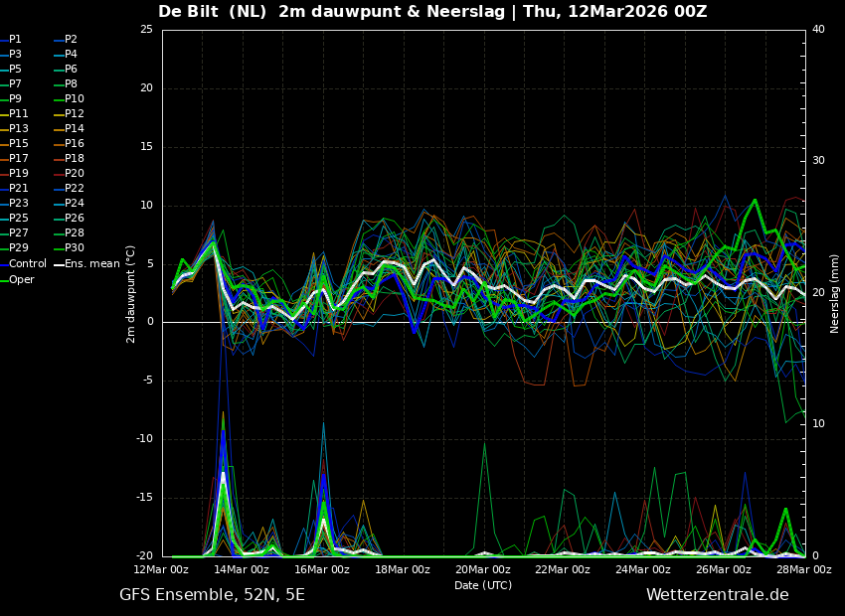Click the Wetterzentrale.de text

pyautogui.click(x=717, y=595)
